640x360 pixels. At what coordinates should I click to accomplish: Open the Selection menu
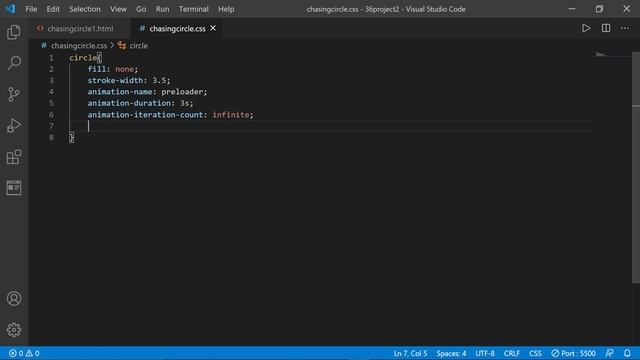pos(84,9)
